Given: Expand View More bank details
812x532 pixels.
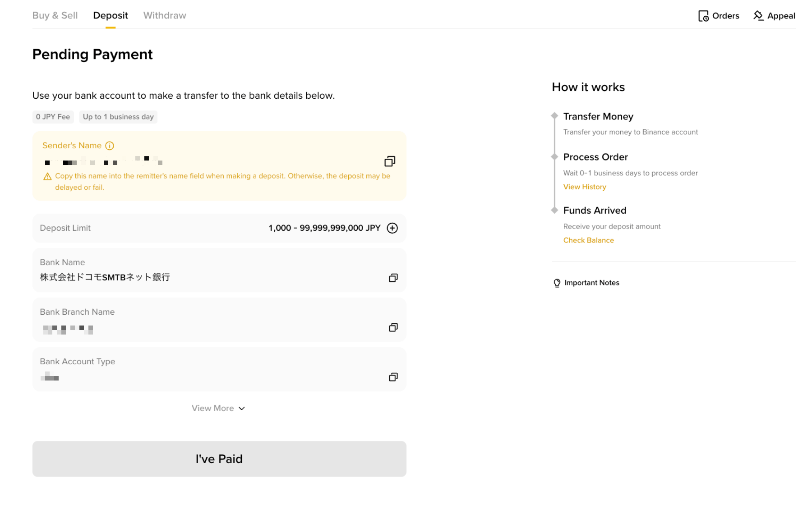Looking at the screenshot, I should [218, 408].
